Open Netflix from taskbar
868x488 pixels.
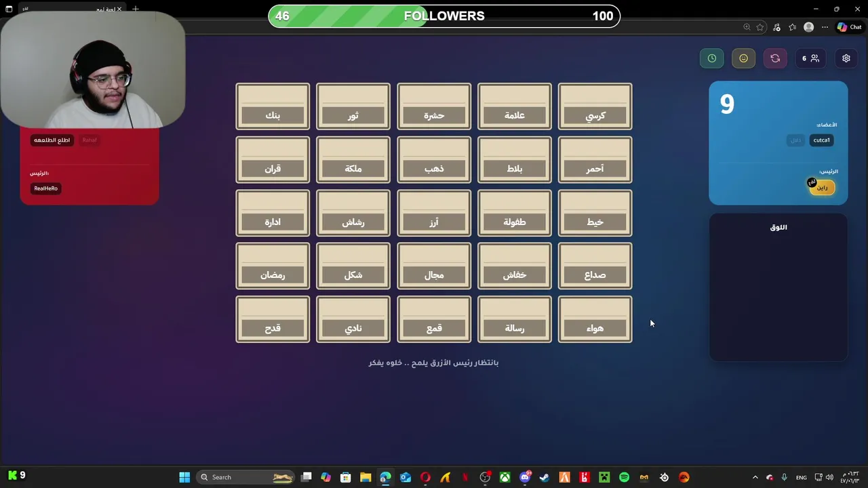pyautogui.click(x=465, y=477)
